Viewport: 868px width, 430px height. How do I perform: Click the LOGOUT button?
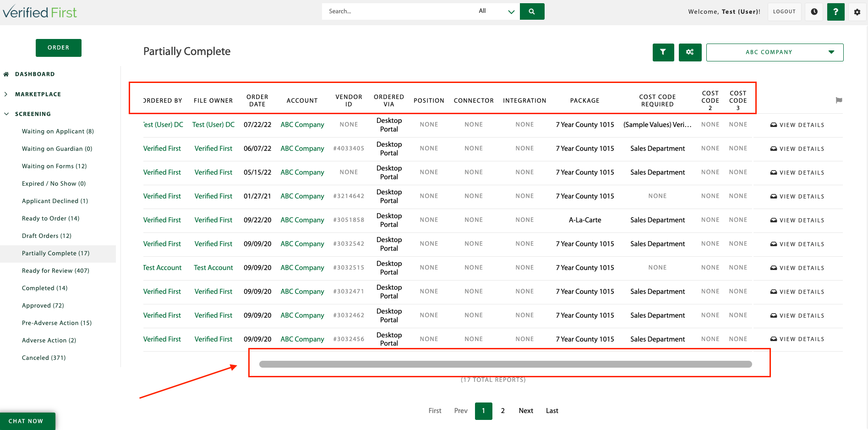(784, 11)
